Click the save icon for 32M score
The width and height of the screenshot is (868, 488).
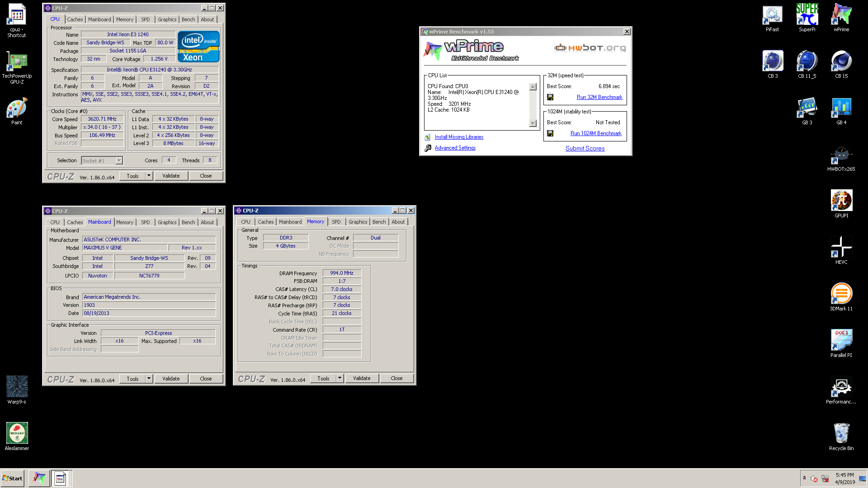pos(550,97)
